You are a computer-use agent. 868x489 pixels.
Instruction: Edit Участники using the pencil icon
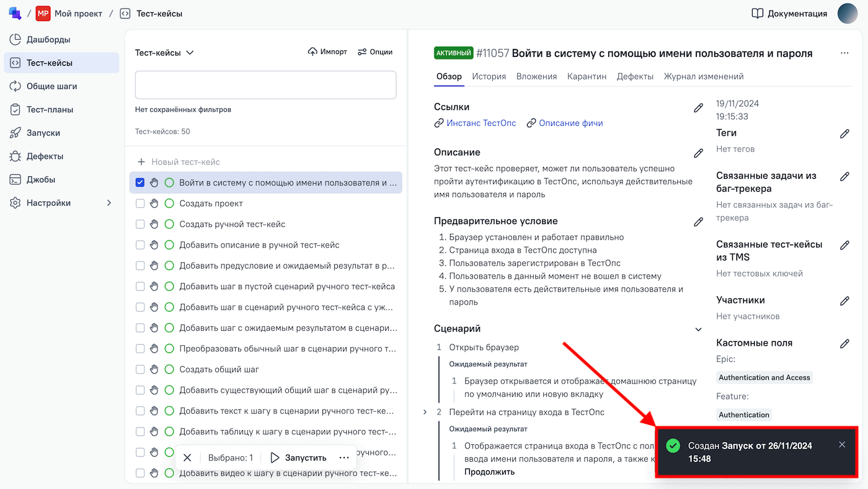[844, 301]
